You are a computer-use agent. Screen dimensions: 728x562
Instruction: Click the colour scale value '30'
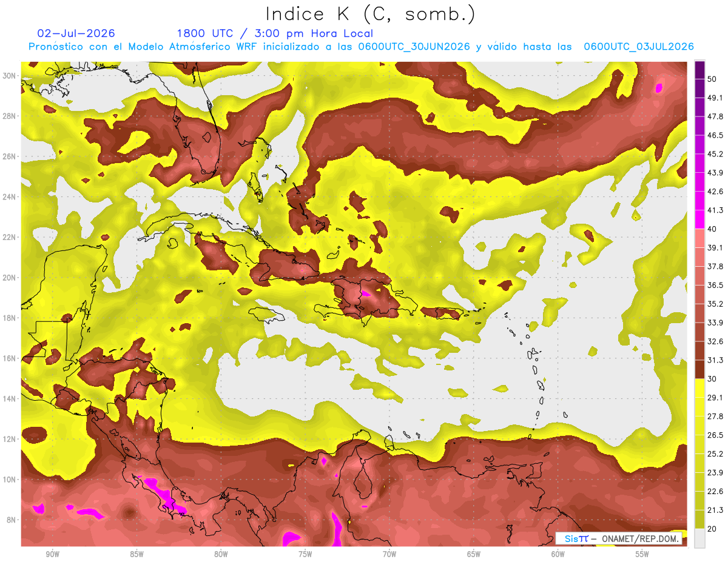(712, 379)
